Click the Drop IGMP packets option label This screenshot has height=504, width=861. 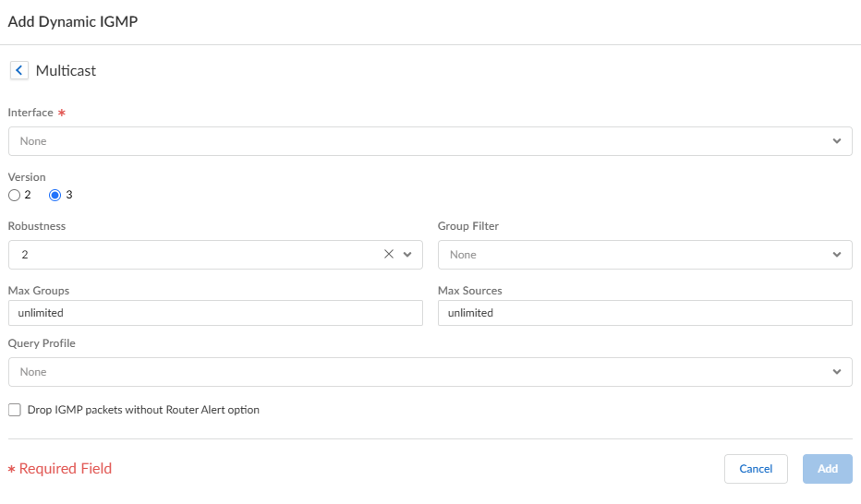143,410
